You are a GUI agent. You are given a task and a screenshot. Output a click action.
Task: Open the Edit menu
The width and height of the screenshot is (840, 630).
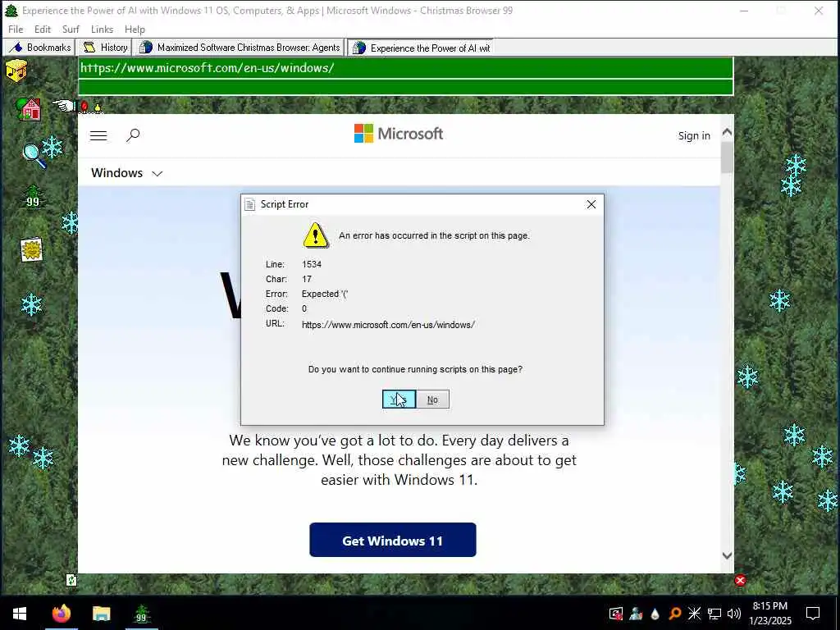(43, 29)
